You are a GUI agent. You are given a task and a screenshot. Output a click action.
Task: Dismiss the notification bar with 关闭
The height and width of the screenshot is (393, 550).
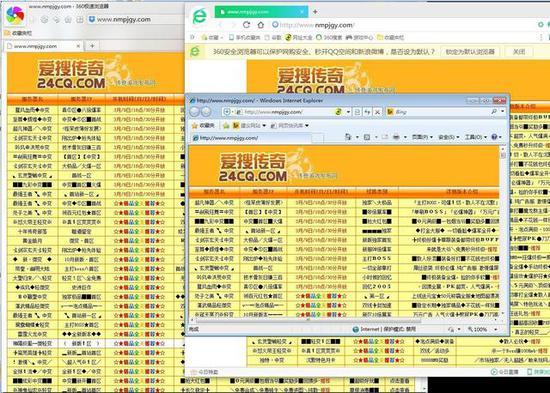519,52
